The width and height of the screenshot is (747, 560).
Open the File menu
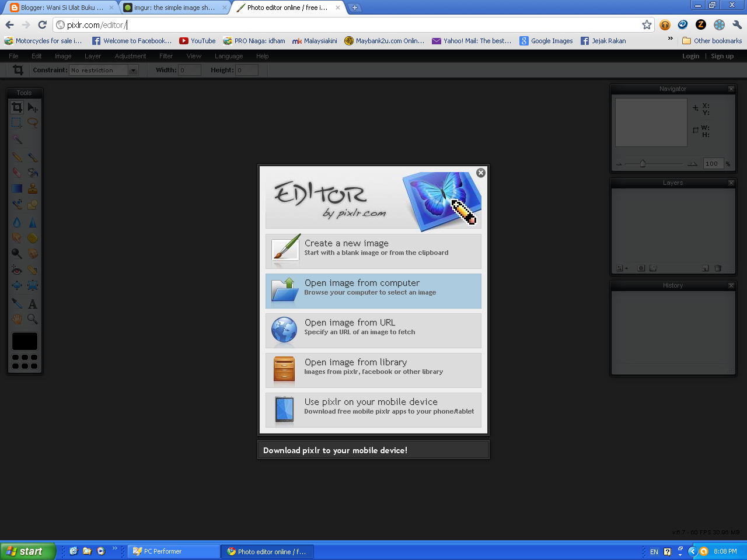[13, 56]
